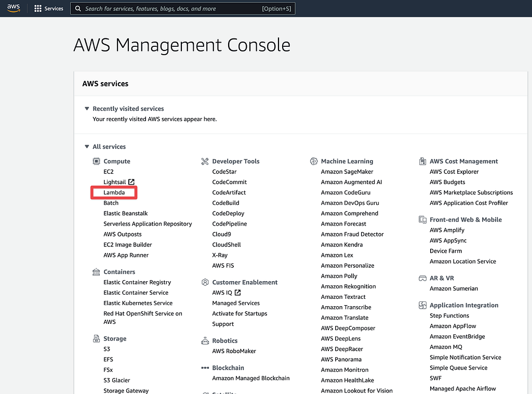This screenshot has width=532, height=394.
Task: Click the Customer Enablement icon
Action: 205,282
